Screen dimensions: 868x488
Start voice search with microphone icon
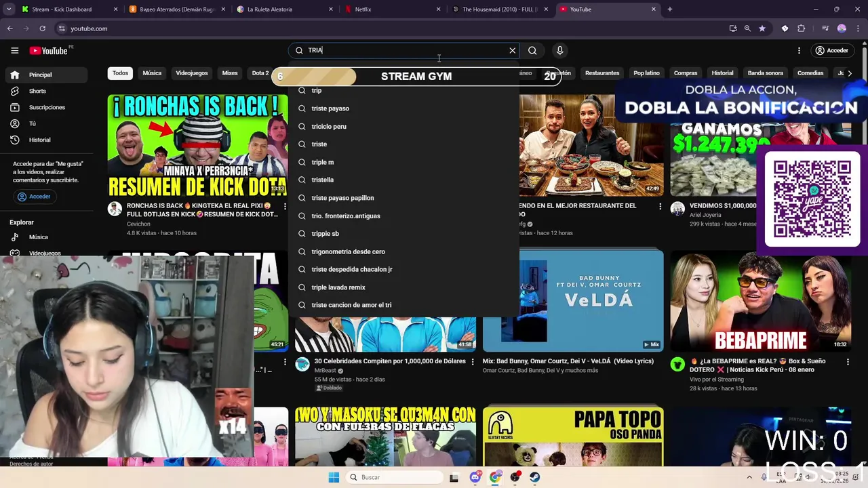click(x=559, y=50)
